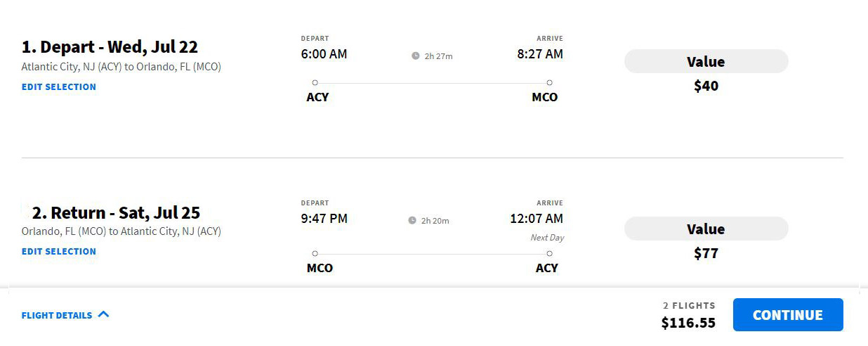Collapse flight details using the chevron arrow
The image size is (868, 346).
(103, 314)
